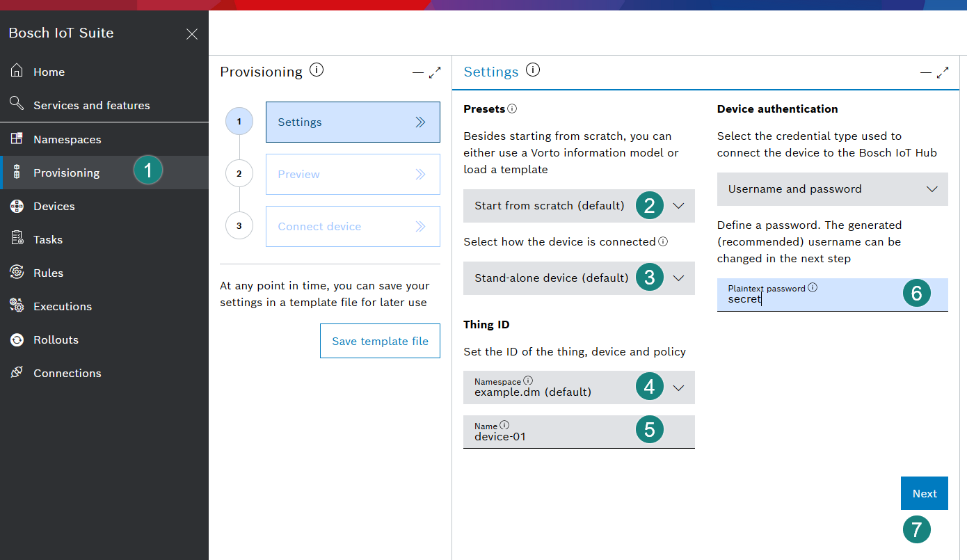Close the Bosch IoT Suite sidebar
The image size is (967, 560).
point(192,34)
